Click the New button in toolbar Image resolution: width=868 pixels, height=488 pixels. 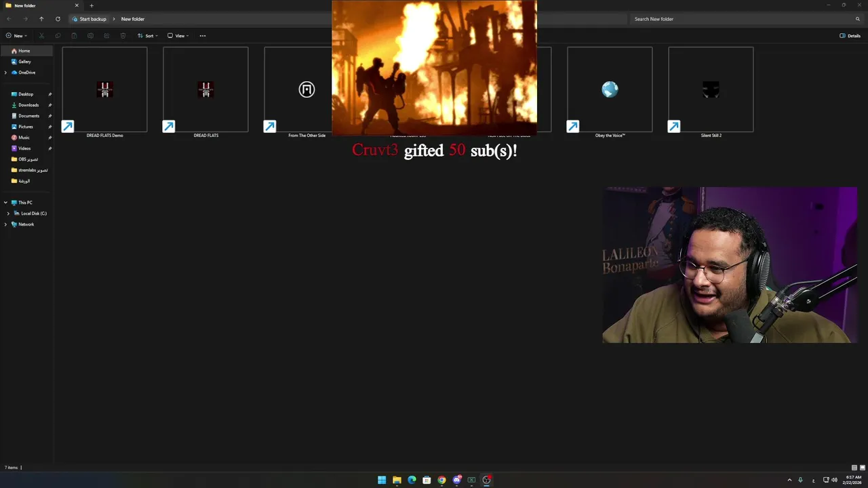pyautogui.click(x=15, y=36)
